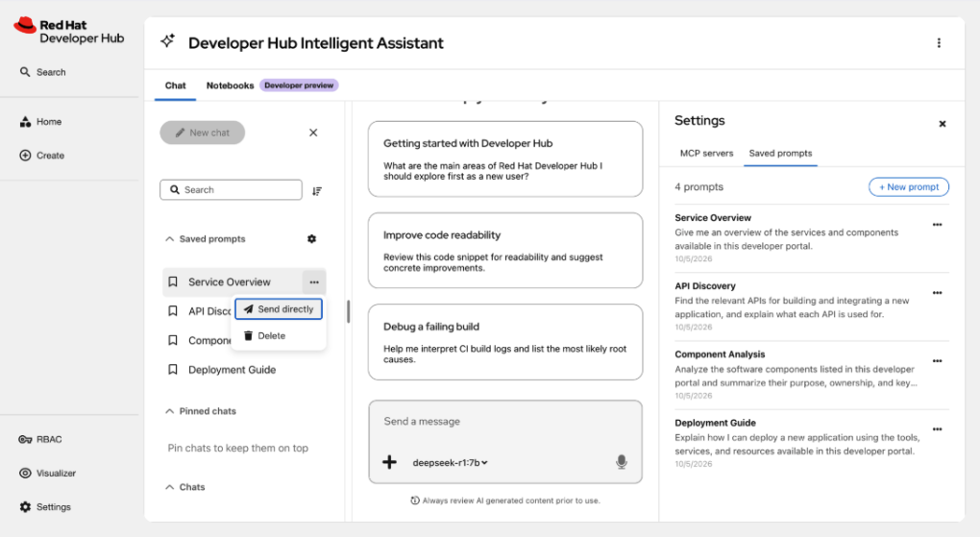
Task: Open the header kebab menu
Action: pyautogui.click(x=939, y=42)
